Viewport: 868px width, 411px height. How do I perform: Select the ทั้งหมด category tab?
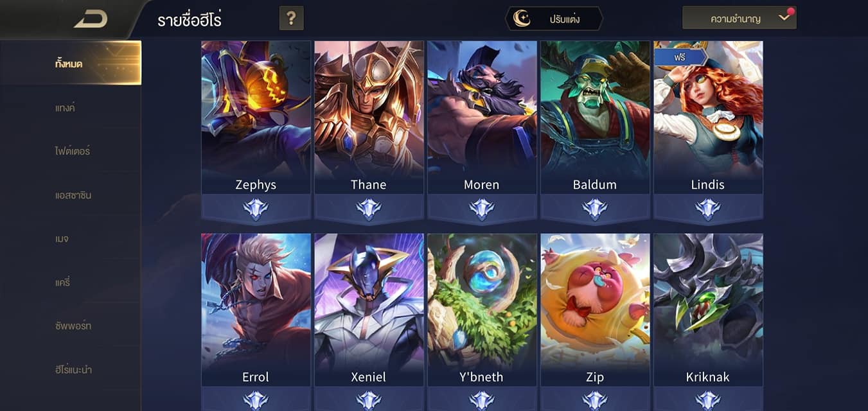tap(71, 63)
